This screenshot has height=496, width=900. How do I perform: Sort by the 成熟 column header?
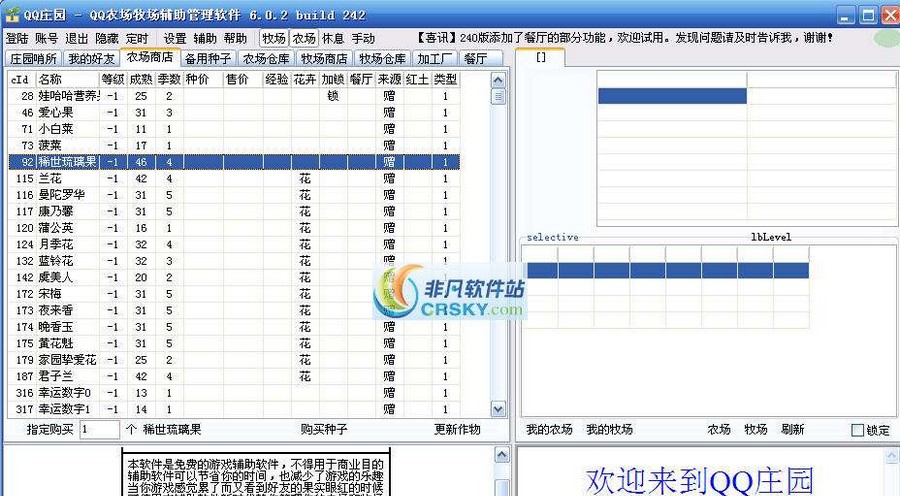[x=141, y=79]
